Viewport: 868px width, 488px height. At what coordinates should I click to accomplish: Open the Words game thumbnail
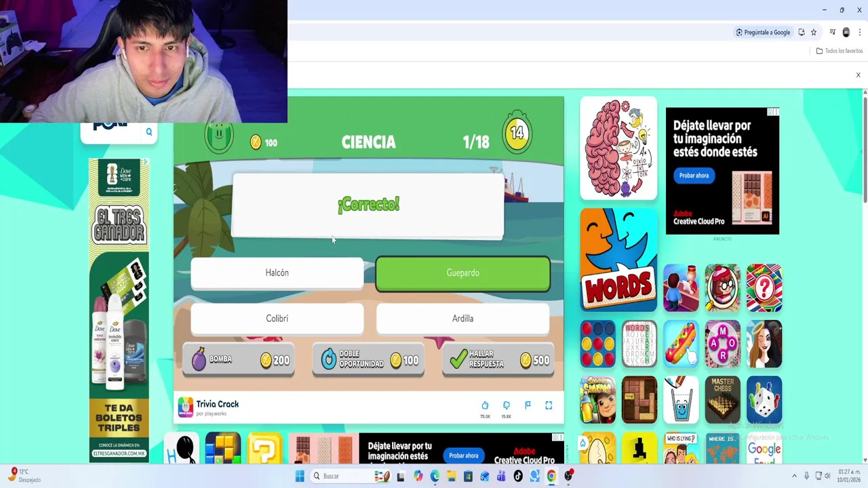pos(618,260)
